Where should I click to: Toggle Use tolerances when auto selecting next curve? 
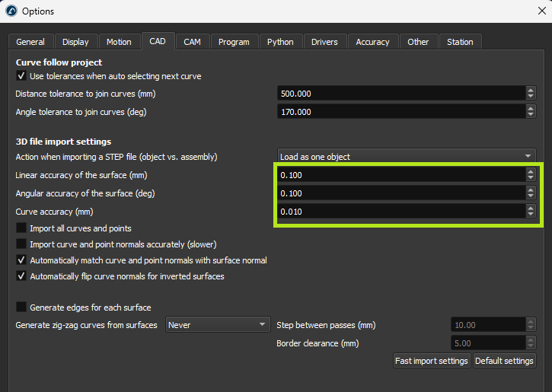click(21, 76)
